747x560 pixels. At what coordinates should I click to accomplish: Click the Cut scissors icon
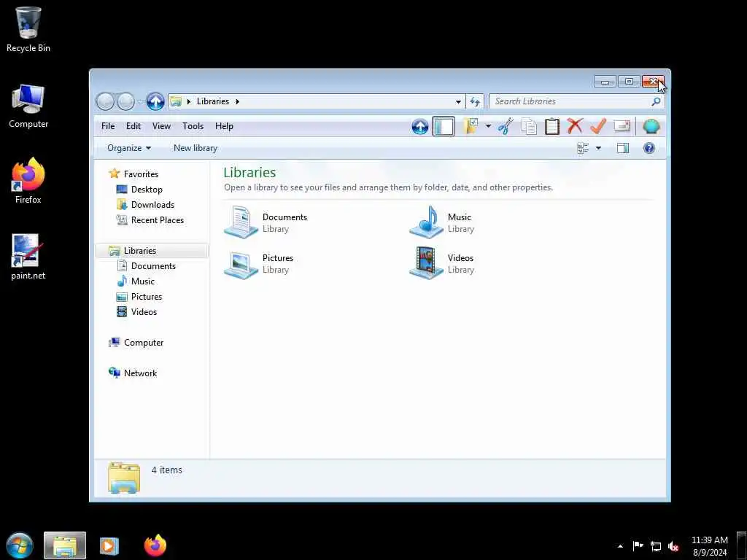click(506, 127)
